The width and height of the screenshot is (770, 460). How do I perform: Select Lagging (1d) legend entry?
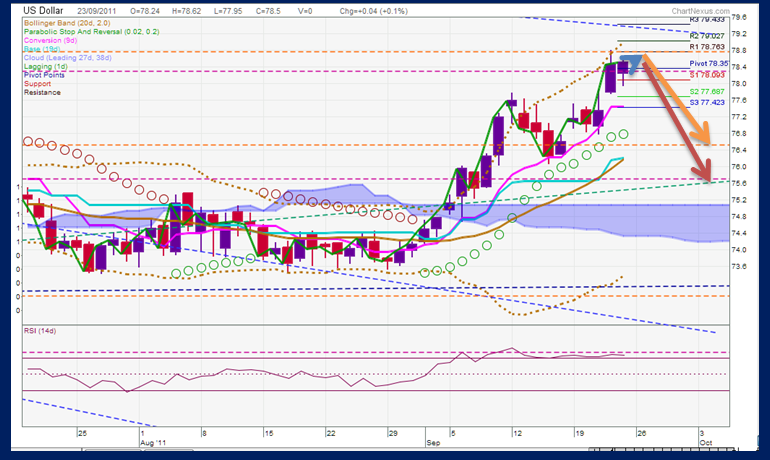(46, 66)
